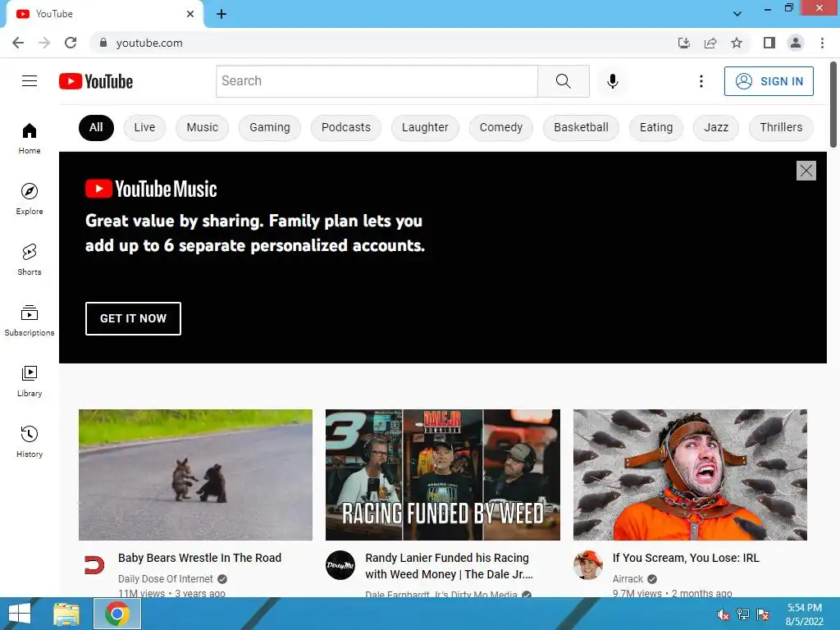Click the share page icon
The width and height of the screenshot is (840, 630).
[x=710, y=43]
